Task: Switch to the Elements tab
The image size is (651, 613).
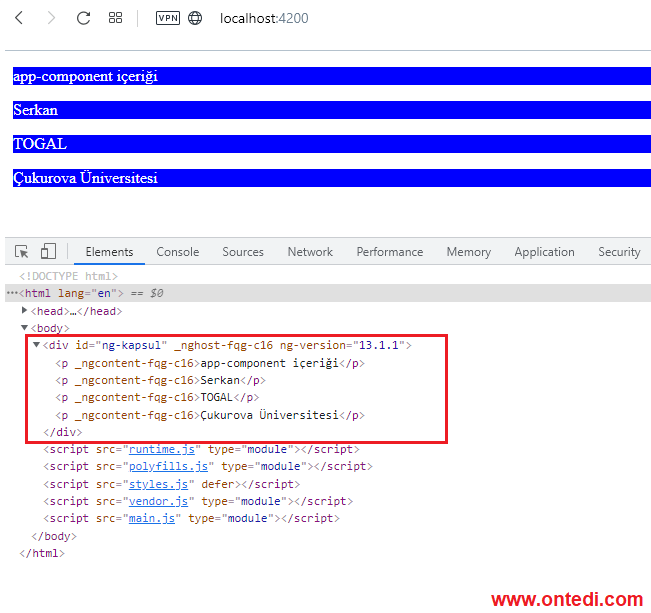Action: (x=109, y=252)
